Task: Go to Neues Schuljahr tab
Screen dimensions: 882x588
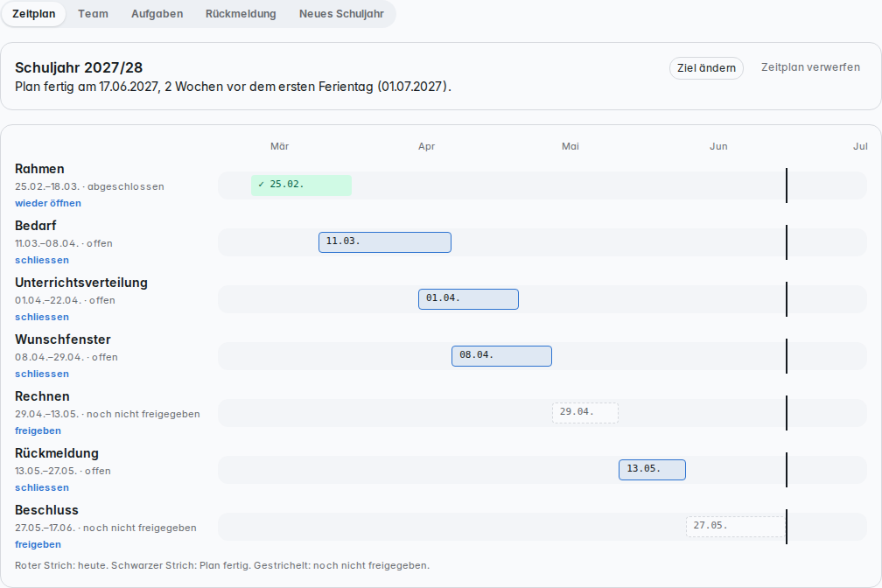Action: 341,14
